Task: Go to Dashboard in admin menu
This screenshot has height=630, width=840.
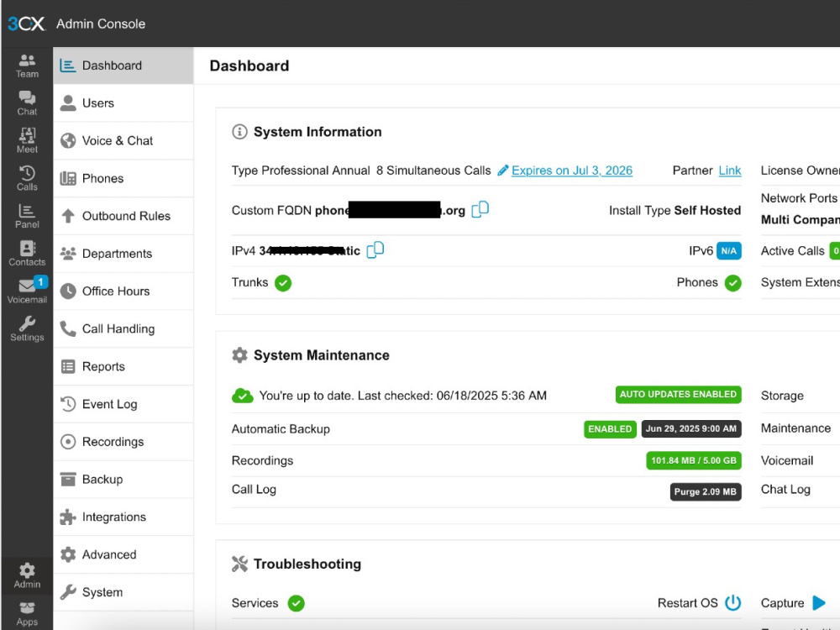Action: (x=123, y=66)
